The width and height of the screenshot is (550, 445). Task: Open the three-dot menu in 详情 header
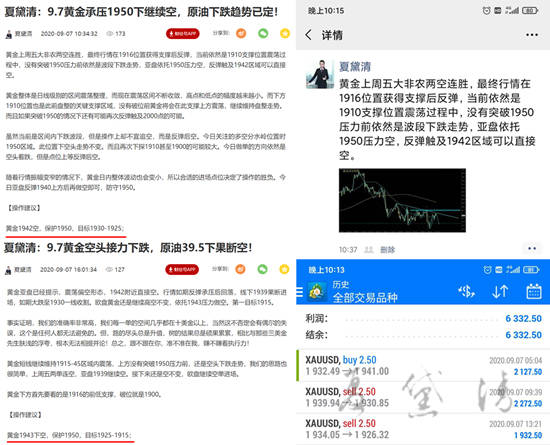coord(532,35)
